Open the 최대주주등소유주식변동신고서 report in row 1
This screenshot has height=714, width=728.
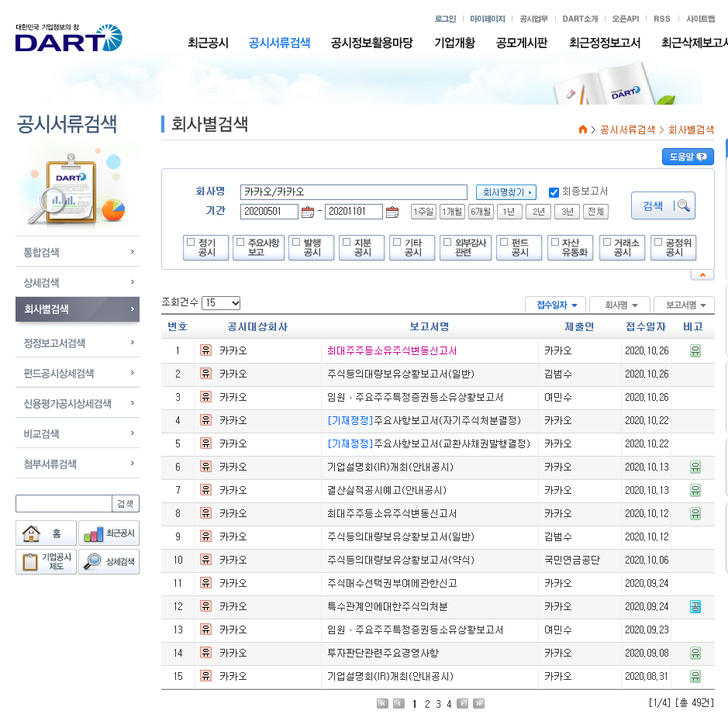click(392, 350)
